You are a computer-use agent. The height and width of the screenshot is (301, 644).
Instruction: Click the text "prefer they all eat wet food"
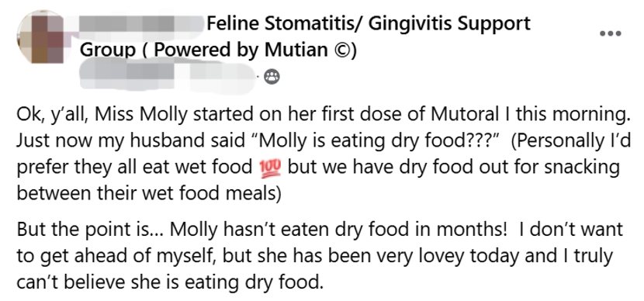tap(135, 168)
